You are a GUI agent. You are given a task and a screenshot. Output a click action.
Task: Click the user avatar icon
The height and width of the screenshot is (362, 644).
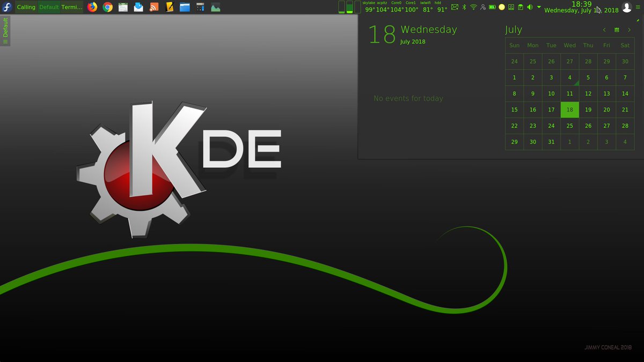(626, 7)
